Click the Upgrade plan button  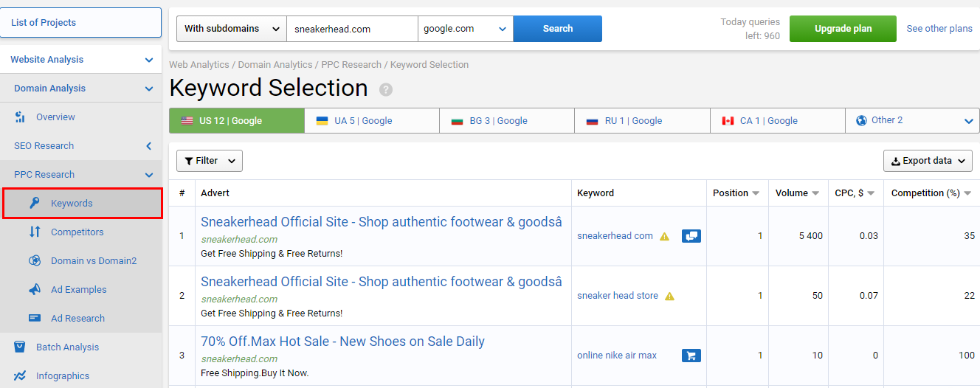[843, 29]
